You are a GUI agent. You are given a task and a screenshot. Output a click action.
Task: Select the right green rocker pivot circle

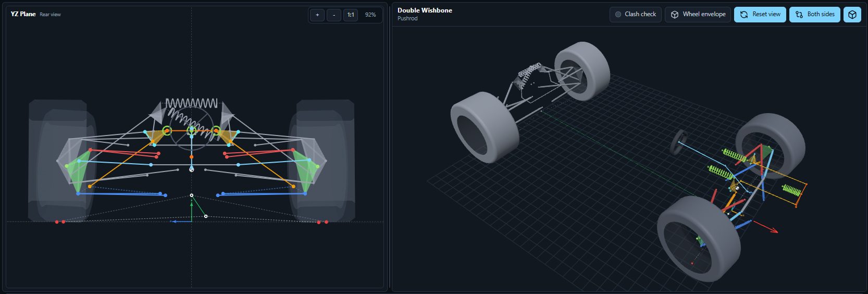[216, 130]
